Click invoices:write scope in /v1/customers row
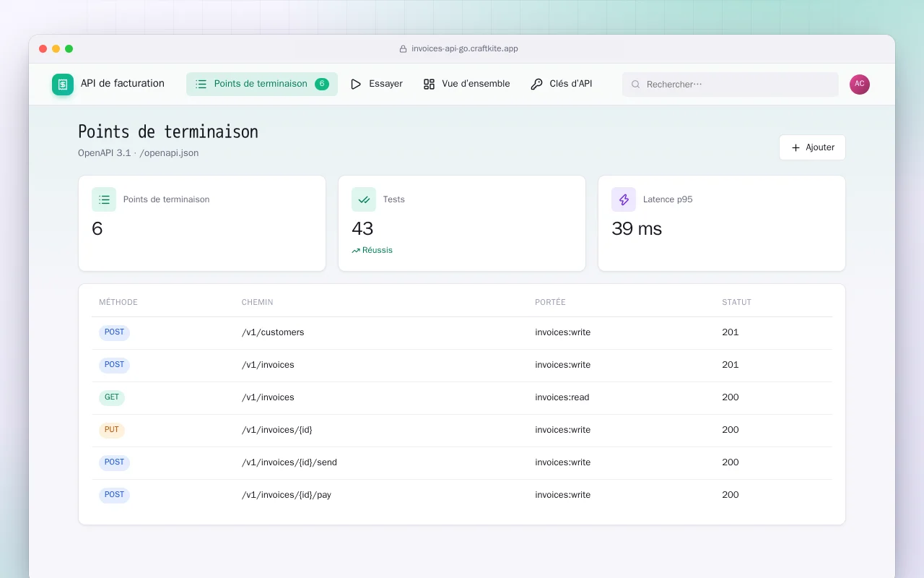The image size is (924, 578). coord(563,332)
